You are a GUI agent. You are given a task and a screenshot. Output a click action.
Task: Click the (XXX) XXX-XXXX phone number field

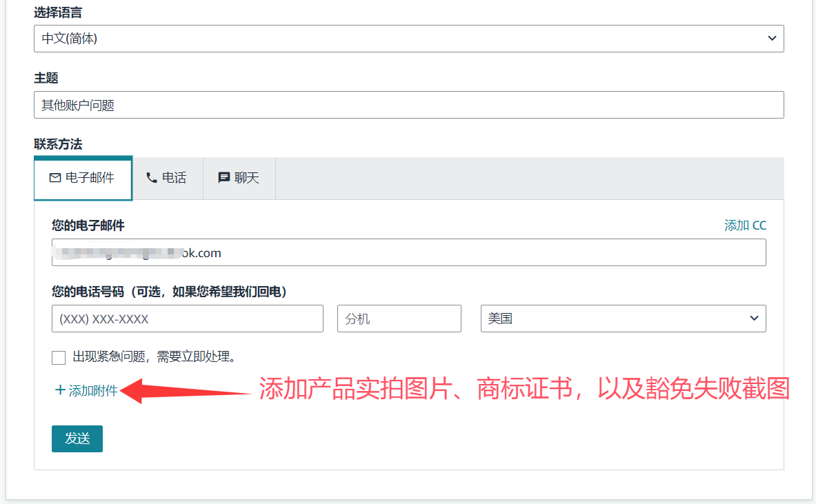pos(187,319)
